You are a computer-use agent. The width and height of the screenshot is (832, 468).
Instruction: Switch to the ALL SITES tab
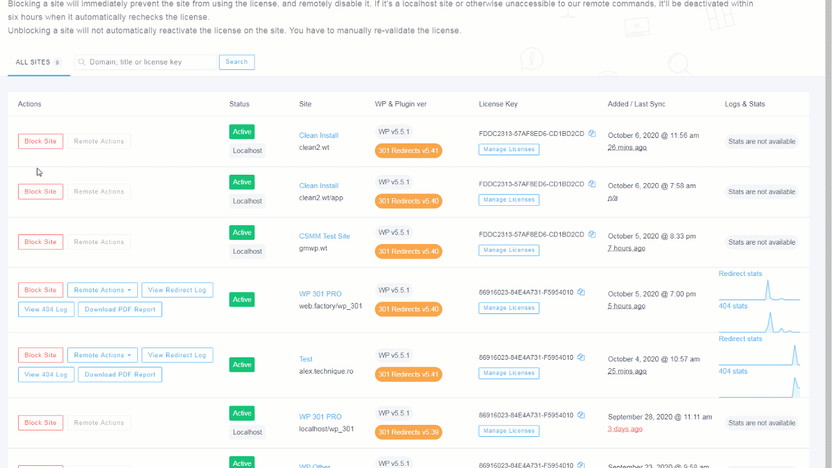(x=38, y=62)
